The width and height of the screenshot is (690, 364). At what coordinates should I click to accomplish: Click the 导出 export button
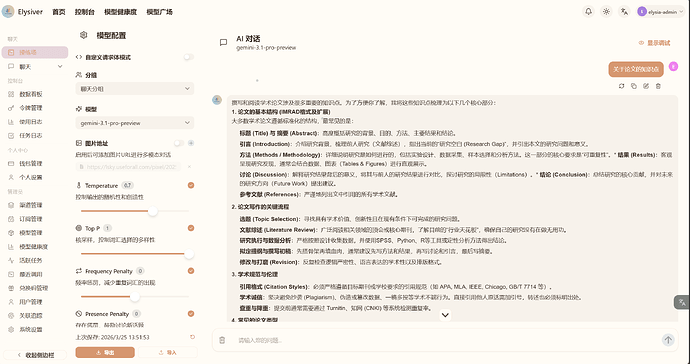pos(105,353)
